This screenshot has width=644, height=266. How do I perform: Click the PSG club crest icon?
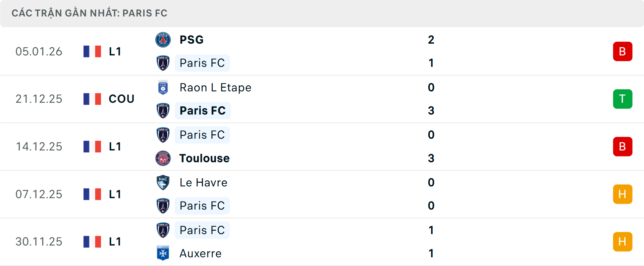[163, 40]
